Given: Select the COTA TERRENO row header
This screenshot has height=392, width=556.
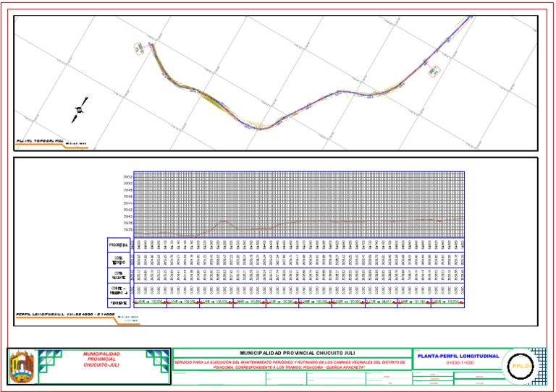Looking at the screenshot, I should (x=119, y=260).
